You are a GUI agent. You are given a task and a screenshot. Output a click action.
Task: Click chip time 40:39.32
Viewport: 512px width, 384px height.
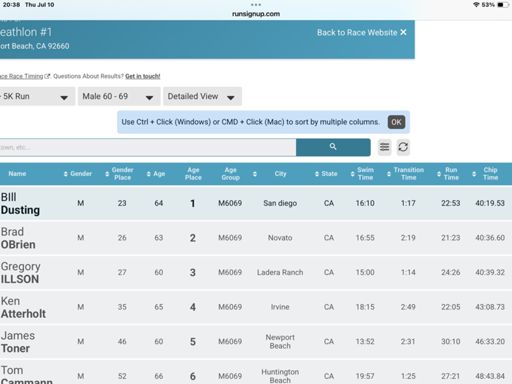pyautogui.click(x=490, y=272)
